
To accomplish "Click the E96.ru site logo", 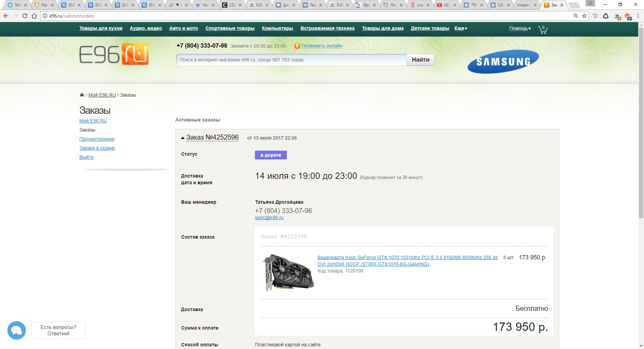I will click(114, 54).
